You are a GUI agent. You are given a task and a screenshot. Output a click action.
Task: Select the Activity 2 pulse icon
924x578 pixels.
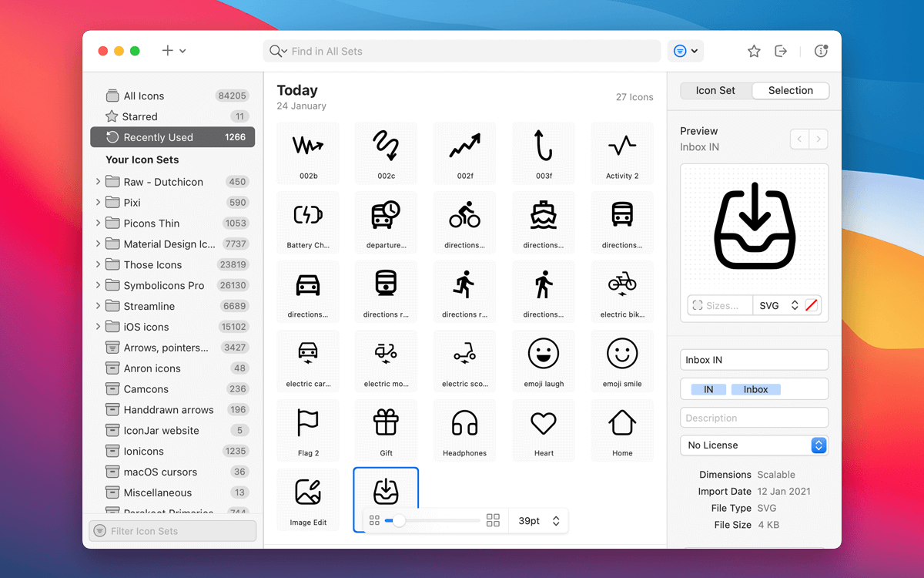(x=622, y=153)
